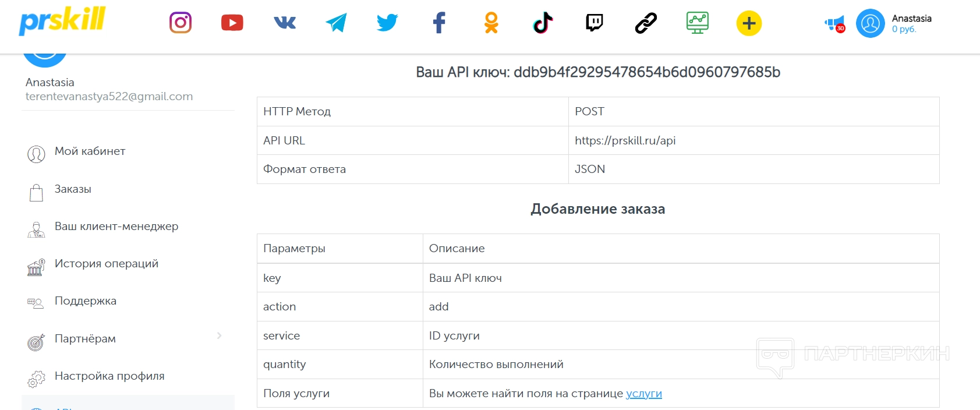The width and height of the screenshot is (980, 410).
Task: Select the VK services icon
Action: click(285, 23)
